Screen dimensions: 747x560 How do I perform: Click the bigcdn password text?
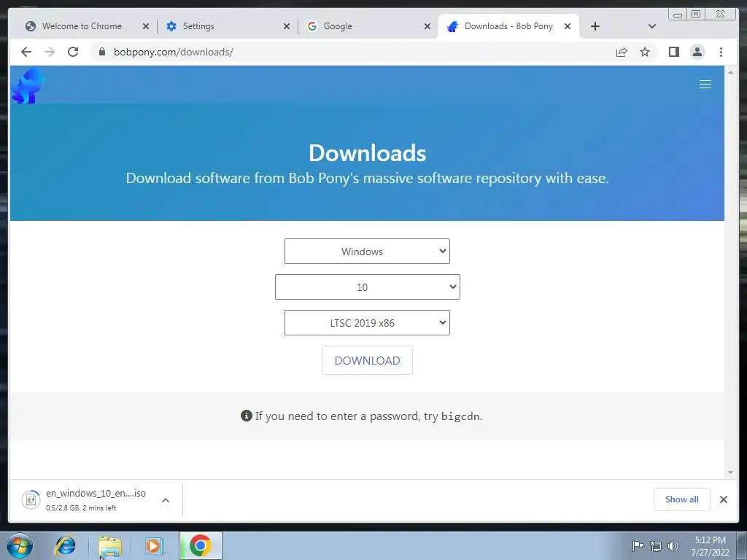point(460,416)
